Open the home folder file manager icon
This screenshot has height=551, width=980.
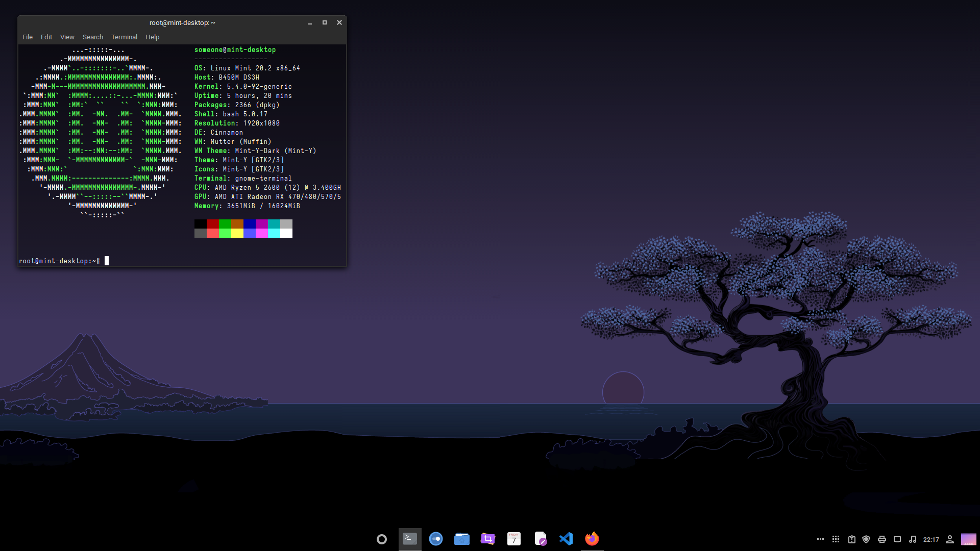click(462, 539)
